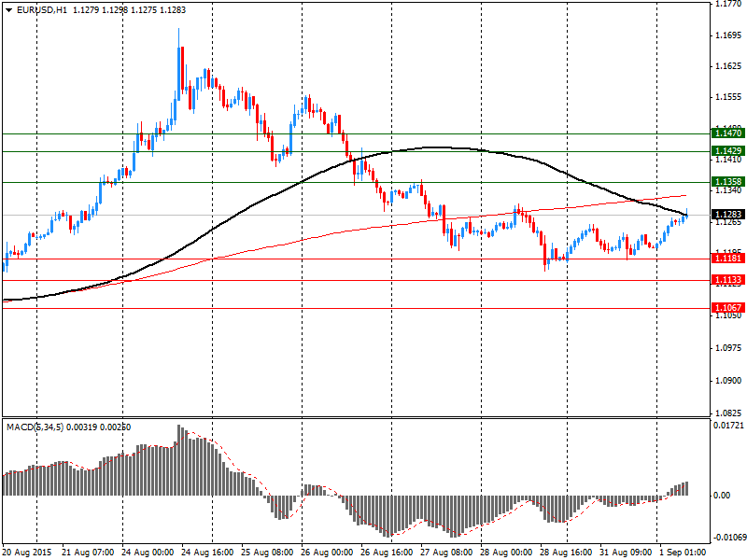Click the 28 Aug 16:00 time label
Viewport: 747px width, 560px height.
(566, 553)
